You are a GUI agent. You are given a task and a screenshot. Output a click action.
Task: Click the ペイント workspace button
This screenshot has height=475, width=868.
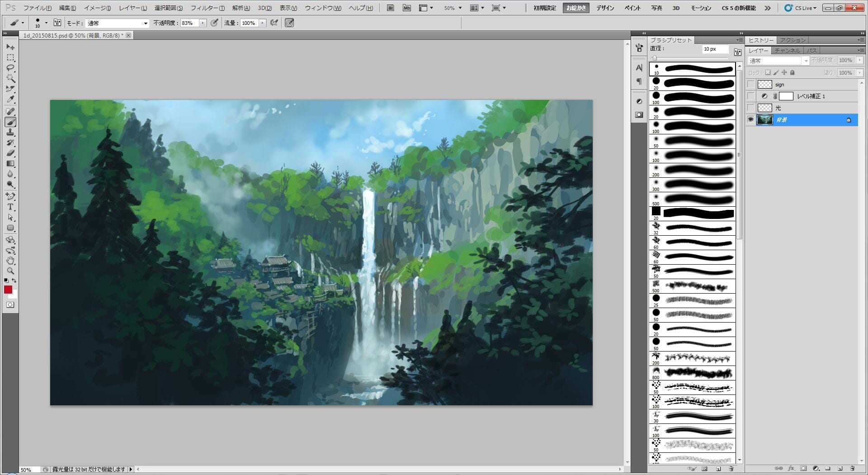632,8
